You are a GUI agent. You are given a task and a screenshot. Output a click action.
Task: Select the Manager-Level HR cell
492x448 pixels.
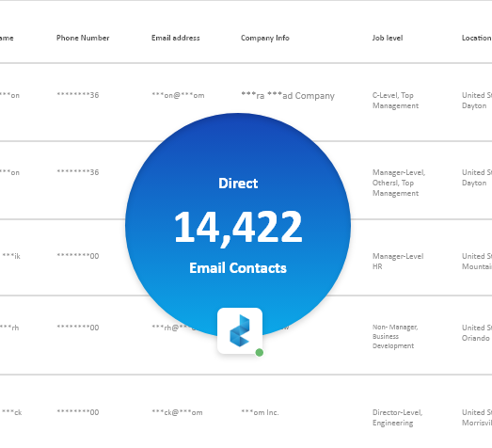[x=398, y=262]
